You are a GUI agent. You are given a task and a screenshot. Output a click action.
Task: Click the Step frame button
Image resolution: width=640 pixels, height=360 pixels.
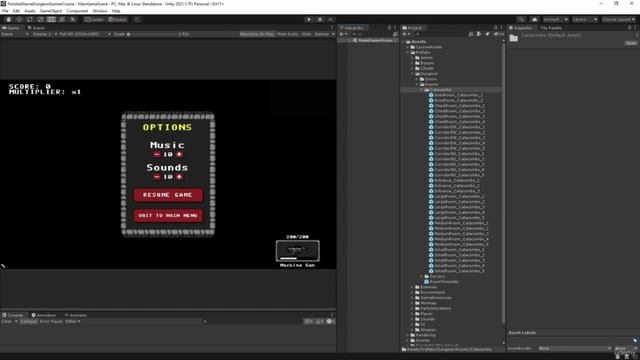(x=331, y=19)
